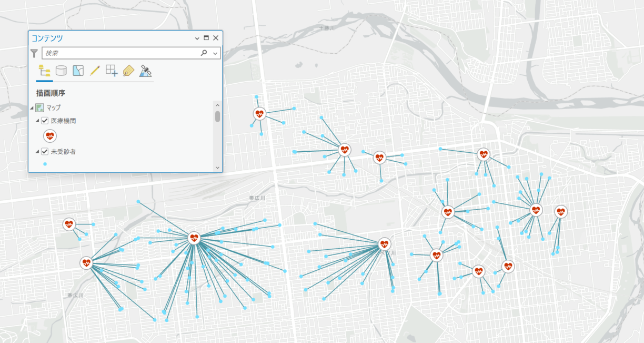Screen dimensions: 644x343
Task: Click the 医療機関 heart symbol swatch
Action: click(50, 136)
